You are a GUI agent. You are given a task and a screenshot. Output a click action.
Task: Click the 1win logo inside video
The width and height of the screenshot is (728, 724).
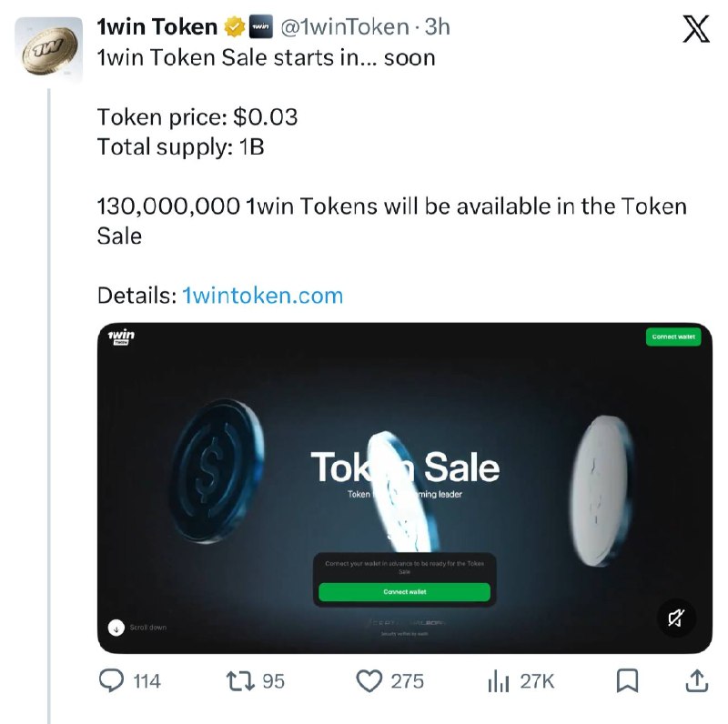click(x=121, y=337)
